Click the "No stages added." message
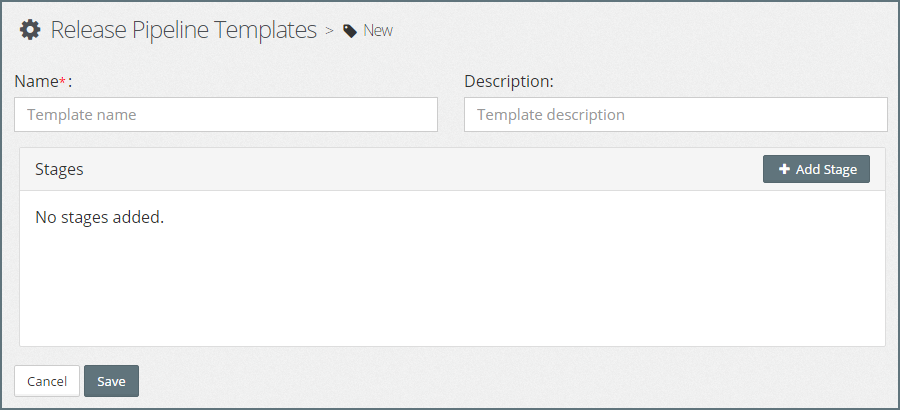This screenshot has height=410, width=900. tap(99, 217)
